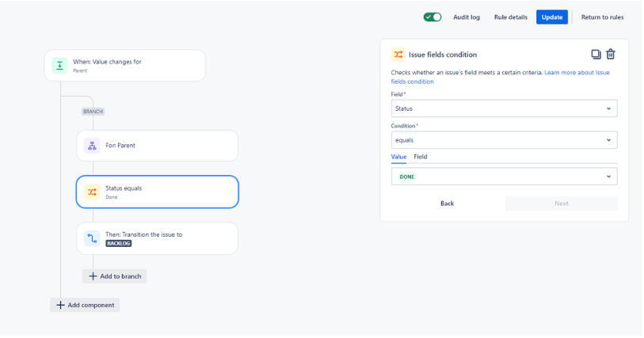Click the purple branch icon on For: Parent
The image size is (644, 338).
click(92, 146)
